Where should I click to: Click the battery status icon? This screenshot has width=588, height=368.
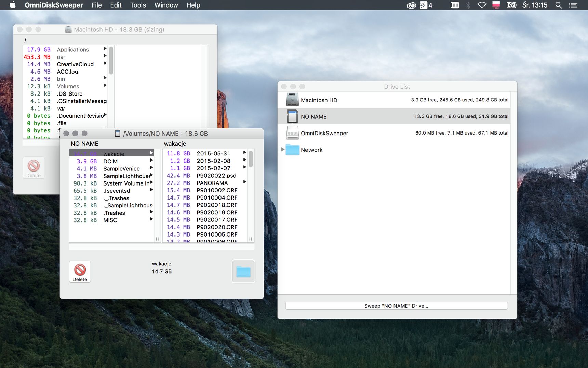(x=512, y=5)
